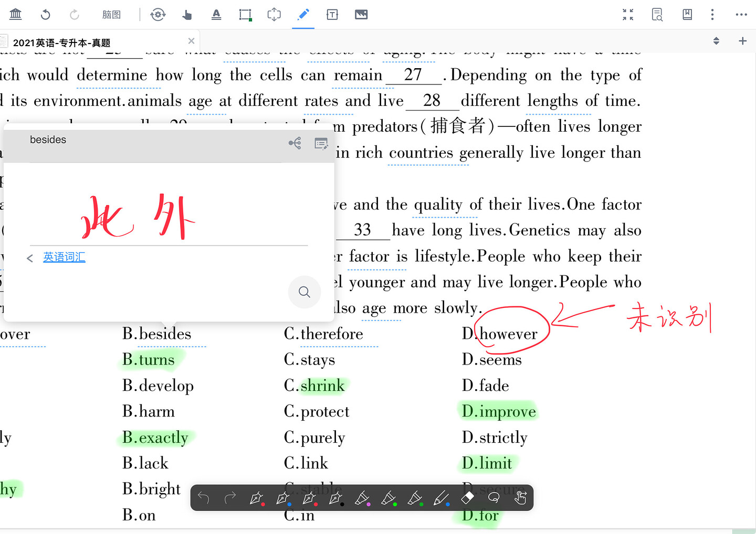The width and height of the screenshot is (756, 534).
Task: Select the blue fountain pen
Action: click(283, 498)
